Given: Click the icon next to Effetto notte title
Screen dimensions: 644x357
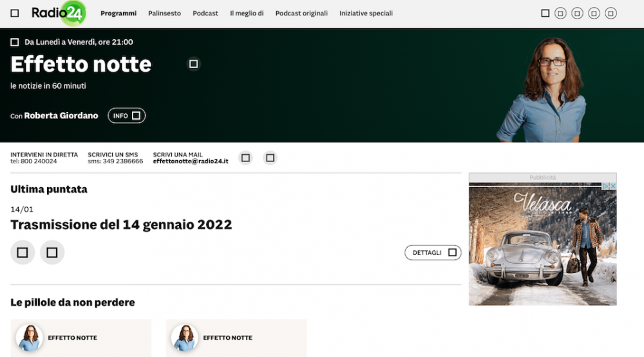Looking at the screenshot, I should (x=193, y=64).
